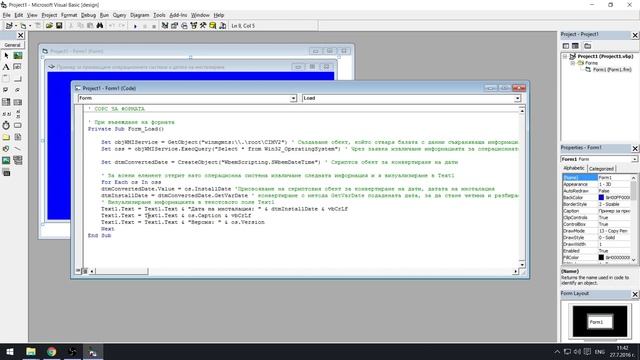
Task: Switch to the Categorized properties tab
Action: point(601,169)
